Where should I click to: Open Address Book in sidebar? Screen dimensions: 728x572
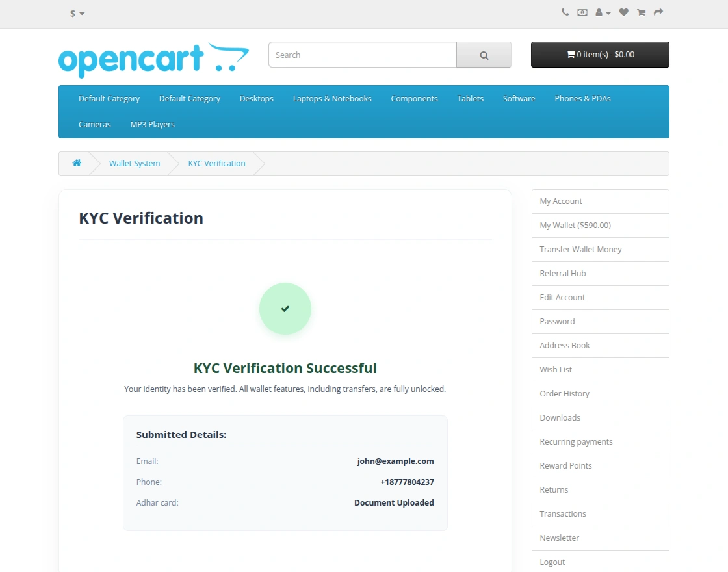pos(601,346)
